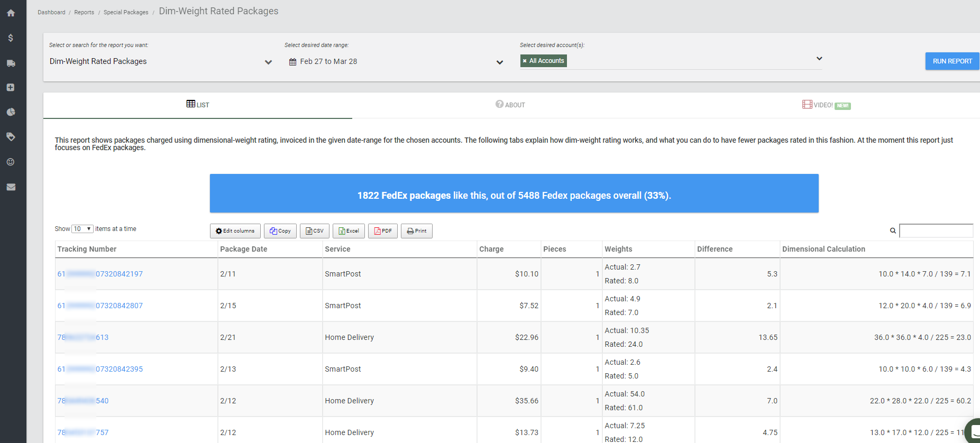This screenshot has height=443, width=980.
Task: Click the RUN REPORT button
Action: tap(952, 61)
